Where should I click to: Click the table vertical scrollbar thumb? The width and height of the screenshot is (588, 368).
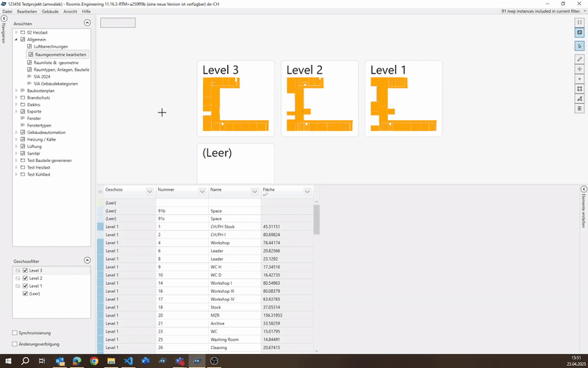(317, 219)
